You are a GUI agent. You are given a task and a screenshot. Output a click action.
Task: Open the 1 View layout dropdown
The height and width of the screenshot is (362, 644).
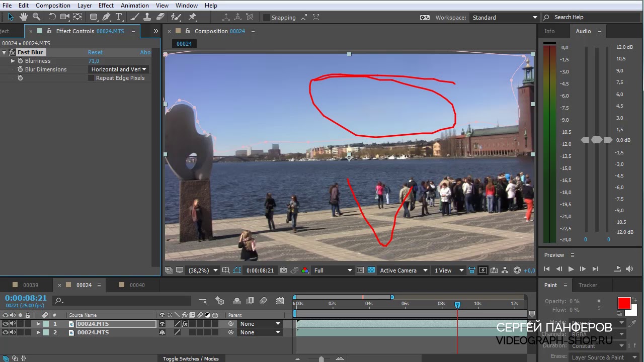pyautogui.click(x=449, y=270)
